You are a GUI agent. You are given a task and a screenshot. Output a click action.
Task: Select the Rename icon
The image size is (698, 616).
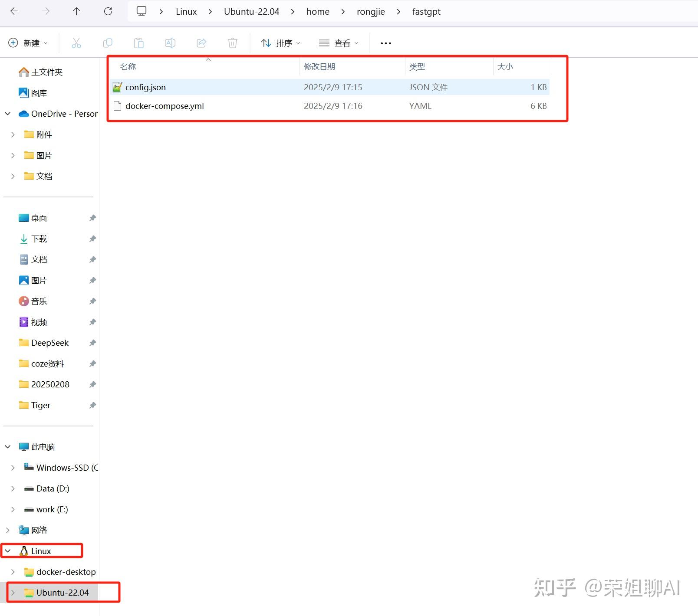click(x=170, y=43)
